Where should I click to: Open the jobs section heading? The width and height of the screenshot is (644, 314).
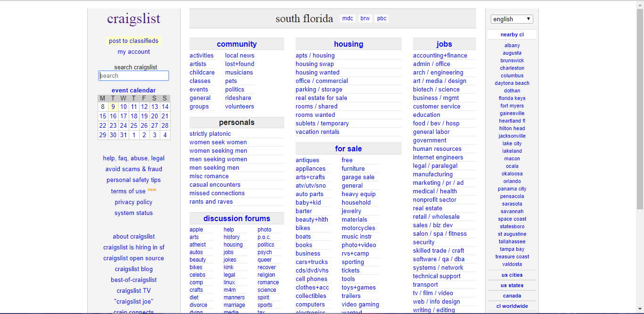coord(444,44)
